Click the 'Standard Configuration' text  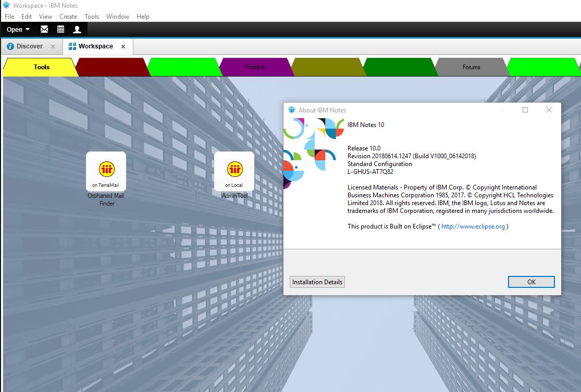379,164
